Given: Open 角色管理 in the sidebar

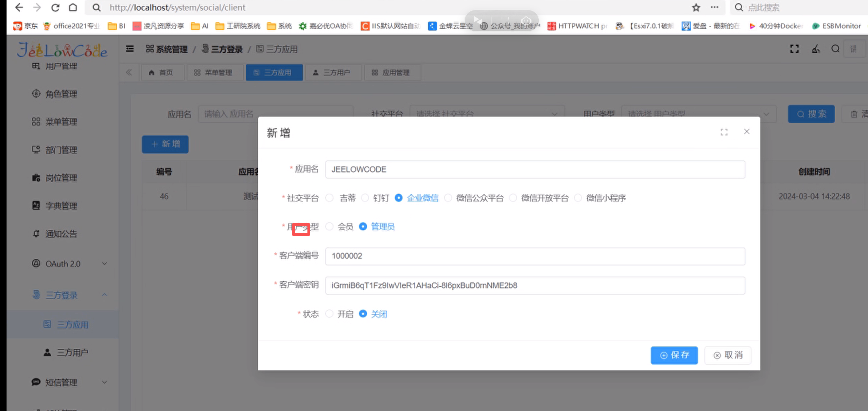Looking at the screenshot, I should click(61, 94).
